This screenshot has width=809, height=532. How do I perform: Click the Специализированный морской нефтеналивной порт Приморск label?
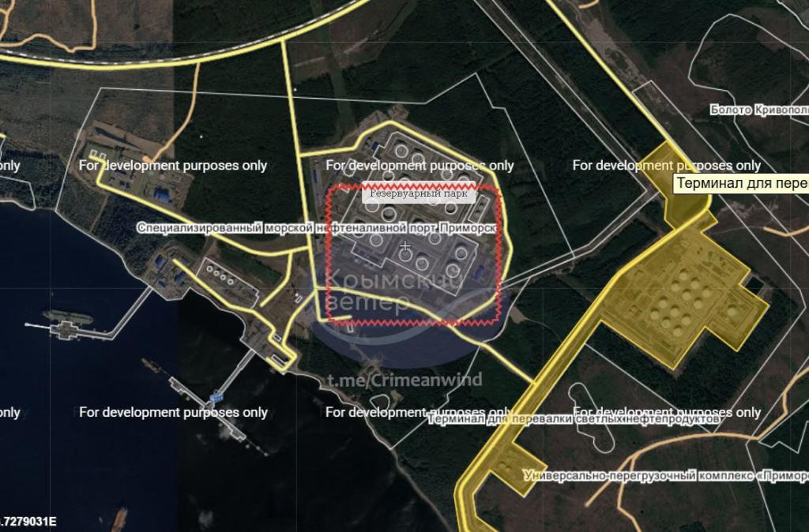[x=316, y=227]
